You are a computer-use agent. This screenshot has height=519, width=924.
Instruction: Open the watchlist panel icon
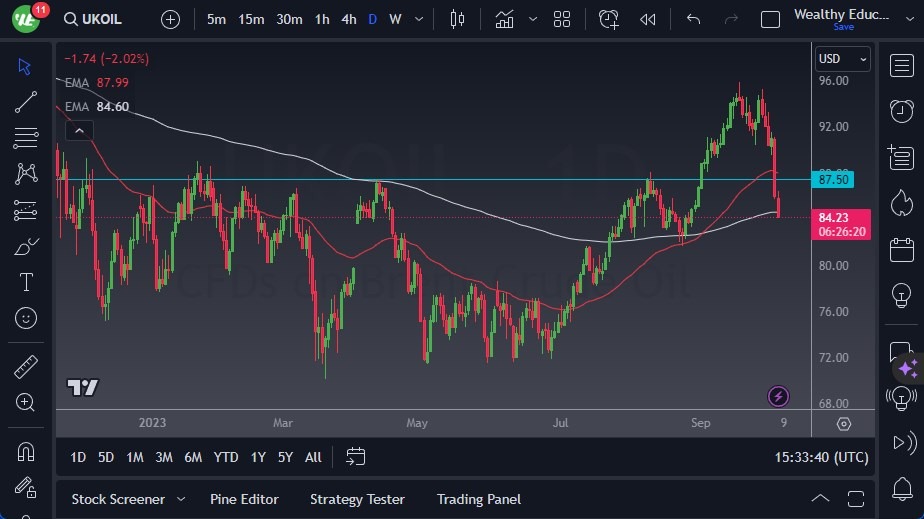pyautogui.click(x=901, y=65)
